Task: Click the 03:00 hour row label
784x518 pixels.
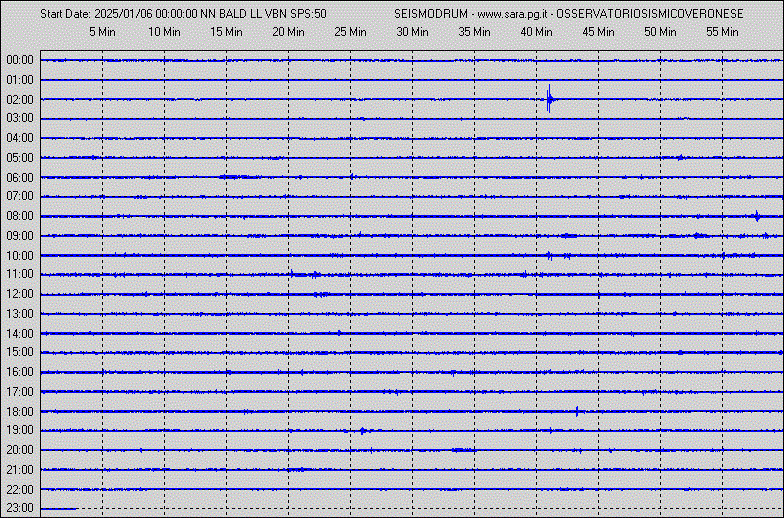Action: coord(20,118)
